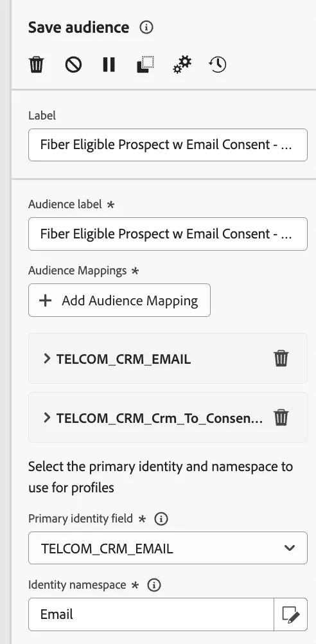The height and width of the screenshot is (644, 316).
Task: Click info icon next to Primary identity field
Action: coord(161,519)
